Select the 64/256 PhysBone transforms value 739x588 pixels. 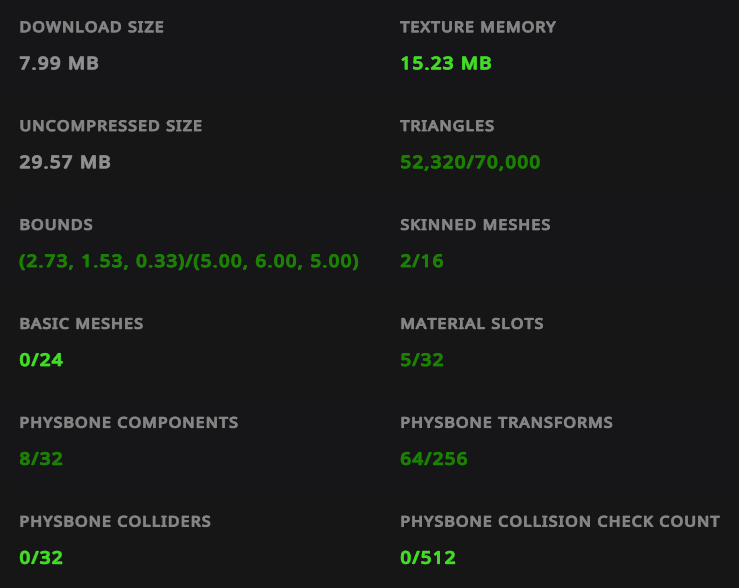click(x=434, y=459)
